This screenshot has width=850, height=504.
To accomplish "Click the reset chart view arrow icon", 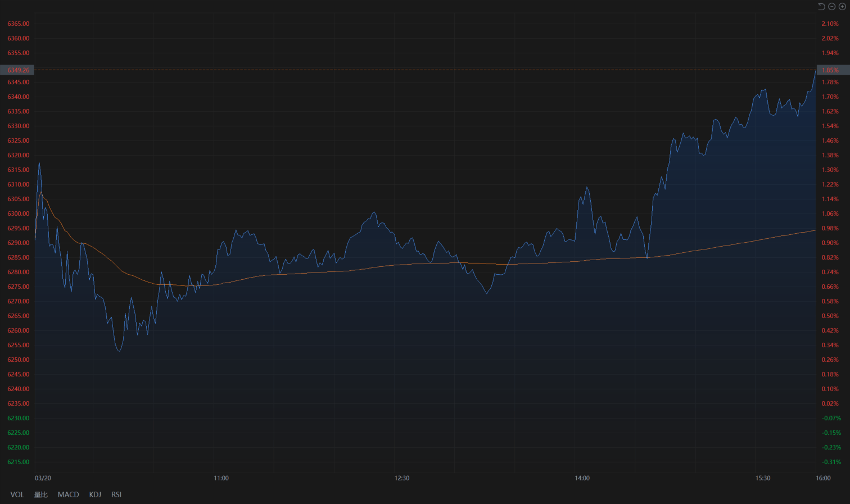I will pyautogui.click(x=821, y=7).
